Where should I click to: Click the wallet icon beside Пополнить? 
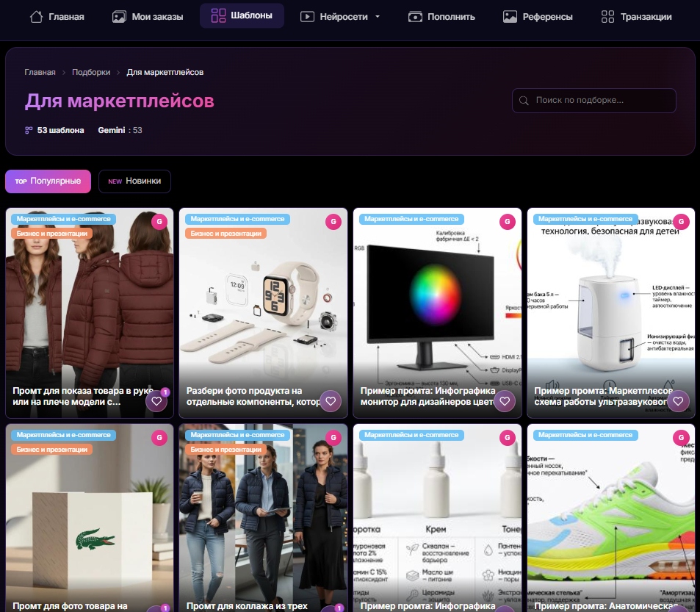click(415, 17)
